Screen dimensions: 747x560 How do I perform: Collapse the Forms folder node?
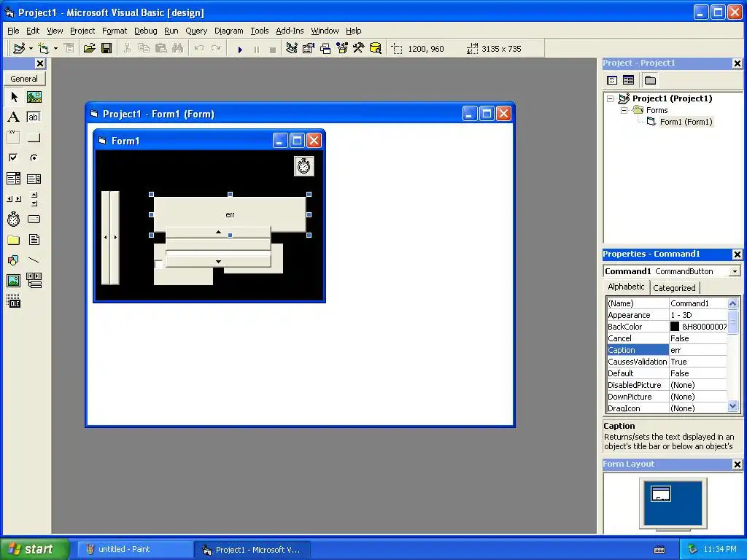[x=624, y=111]
